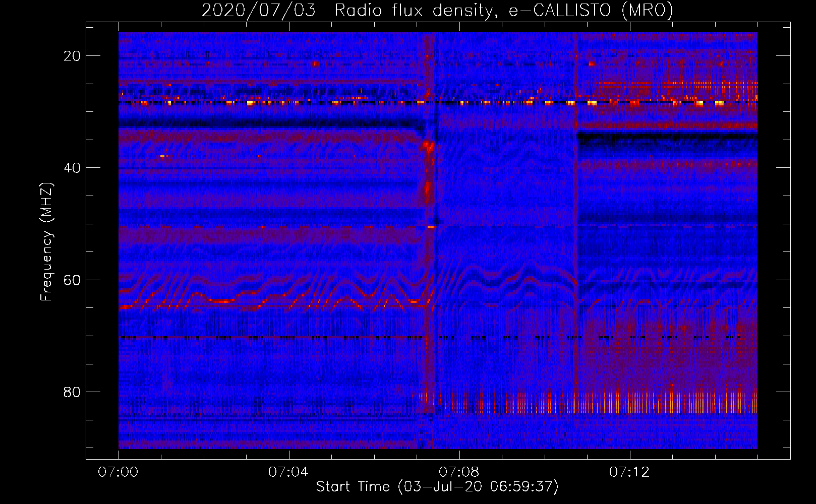Click the plot title mentioning e-CALLISTO (MRO)
Image resolution: width=816 pixels, height=504 pixels.
tap(437, 10)
